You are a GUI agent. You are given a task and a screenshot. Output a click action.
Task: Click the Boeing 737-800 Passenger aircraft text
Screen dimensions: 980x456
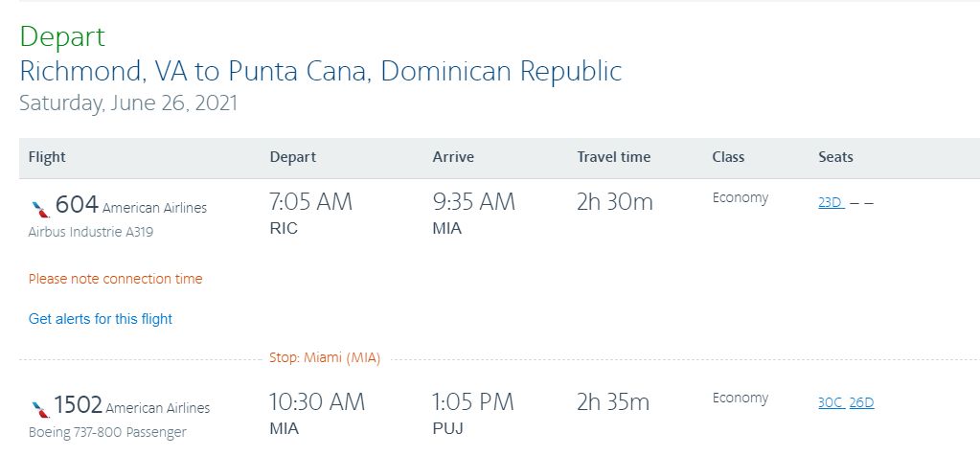click(107, 432)
